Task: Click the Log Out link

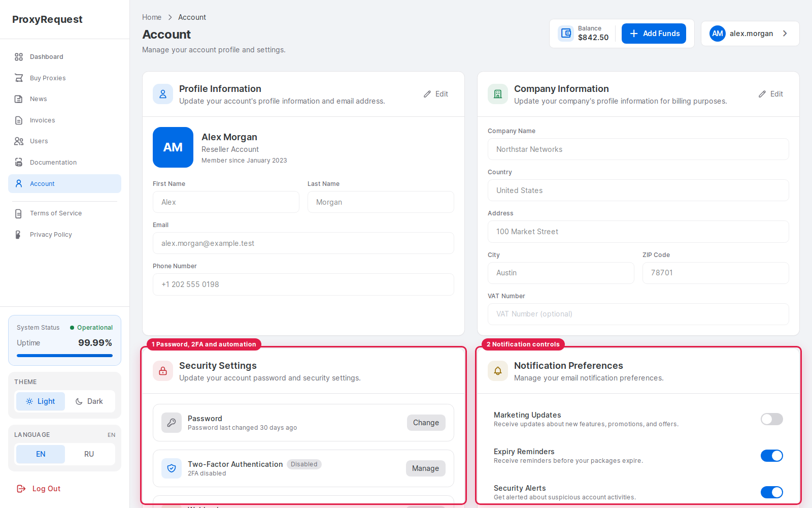Action: pos(39,489)
